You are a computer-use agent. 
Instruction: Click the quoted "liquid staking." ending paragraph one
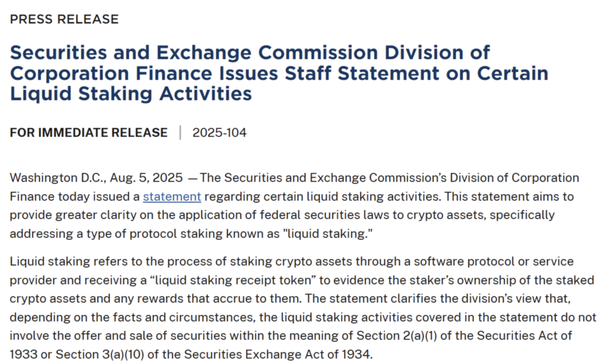[330, 234]
